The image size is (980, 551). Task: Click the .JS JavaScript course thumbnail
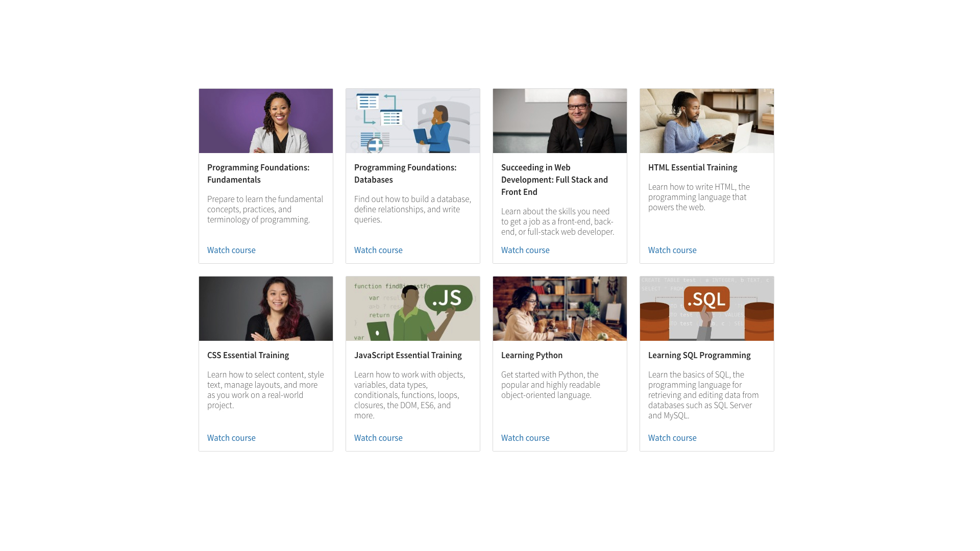[412, 309]
